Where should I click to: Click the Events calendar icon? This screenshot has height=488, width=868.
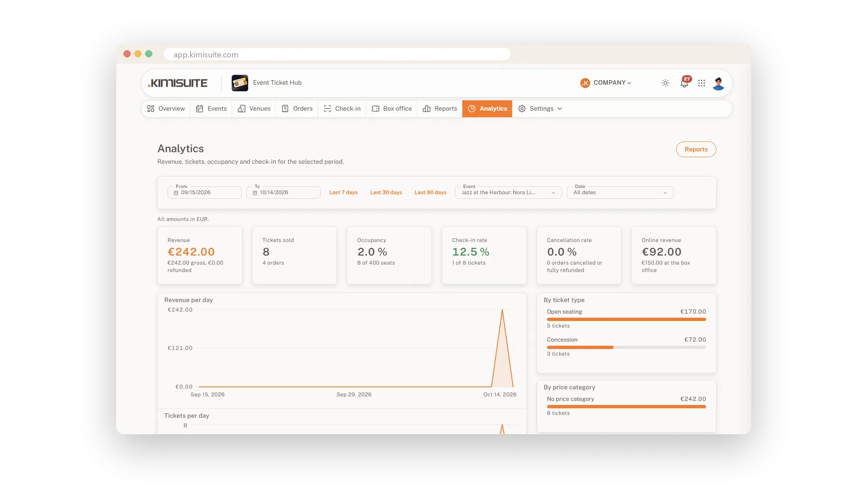199,109
